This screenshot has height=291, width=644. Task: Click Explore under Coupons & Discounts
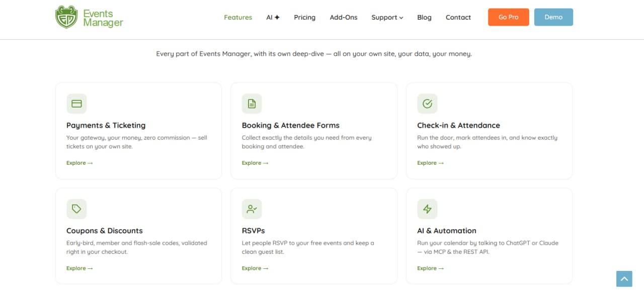coord(79,268)
